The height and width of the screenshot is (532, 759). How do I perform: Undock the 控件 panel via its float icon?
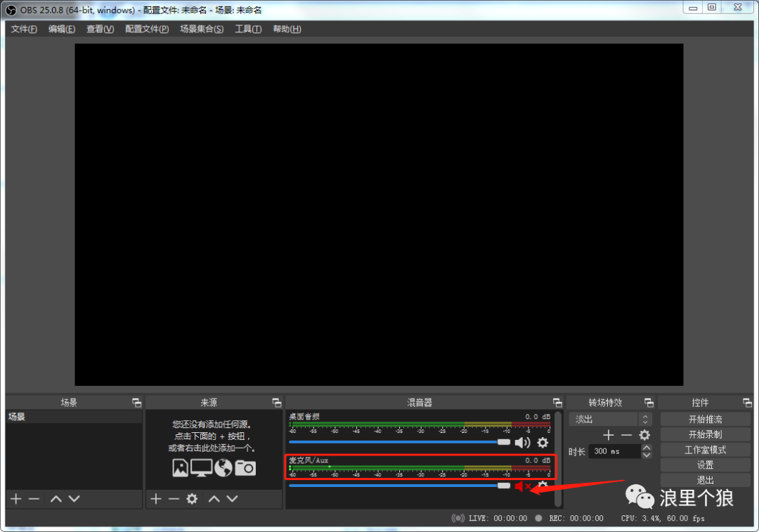747,403
